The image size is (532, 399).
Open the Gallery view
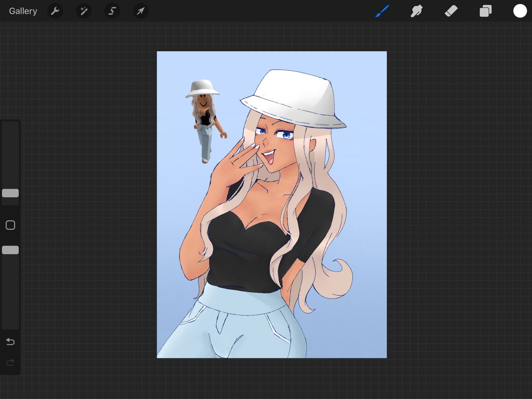[x=23, y=11]
